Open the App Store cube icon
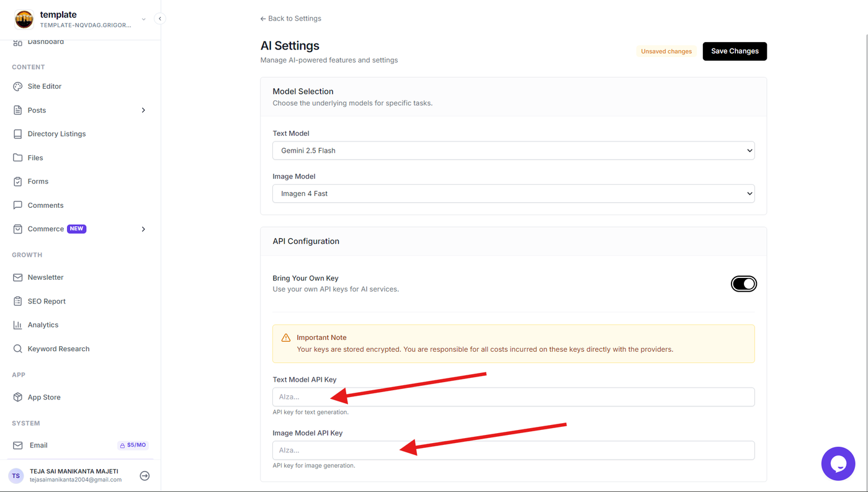 point(17,397)
